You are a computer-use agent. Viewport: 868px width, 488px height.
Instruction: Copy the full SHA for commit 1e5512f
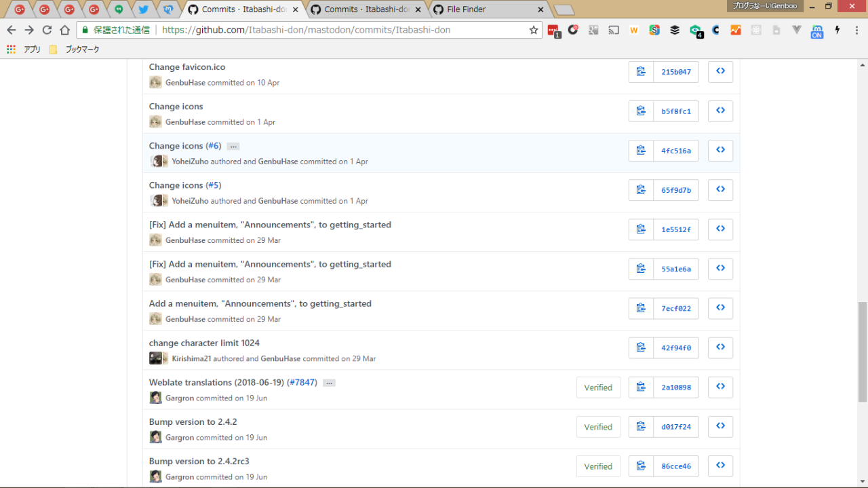click(641, 229)
